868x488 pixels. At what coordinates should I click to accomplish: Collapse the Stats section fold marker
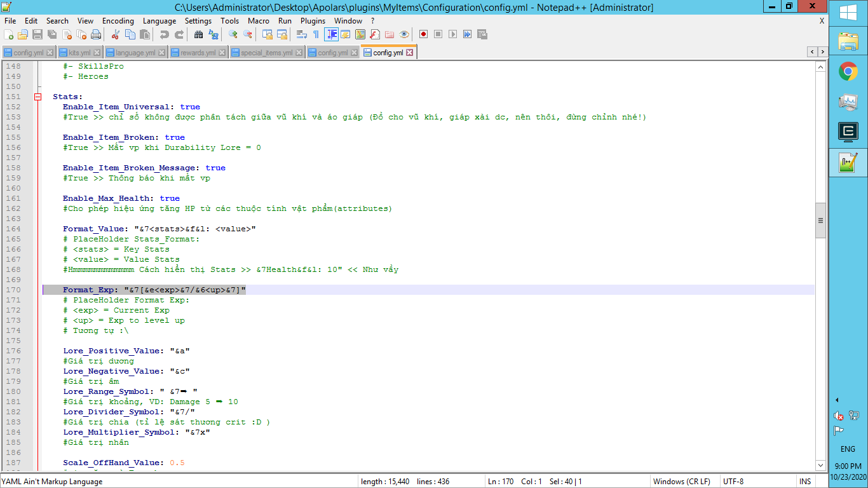pyautogui.click(x=38, y=97)
